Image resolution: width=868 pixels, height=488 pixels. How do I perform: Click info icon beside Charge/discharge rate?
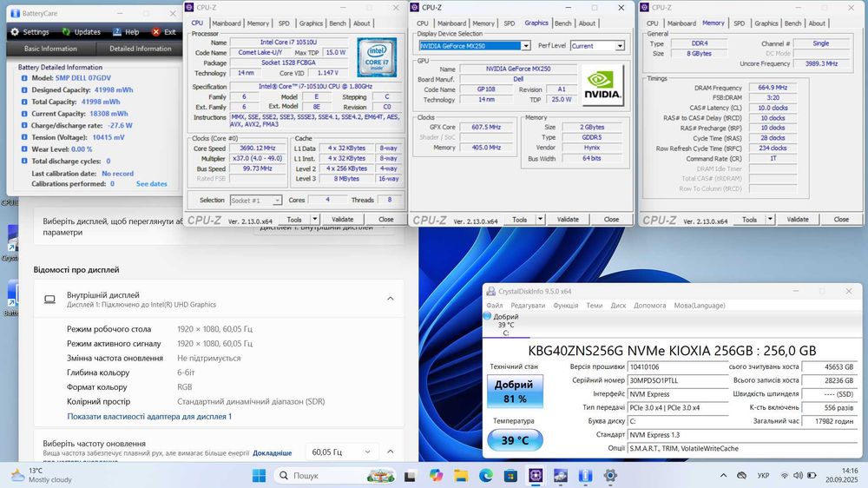(x=24, y=126)
